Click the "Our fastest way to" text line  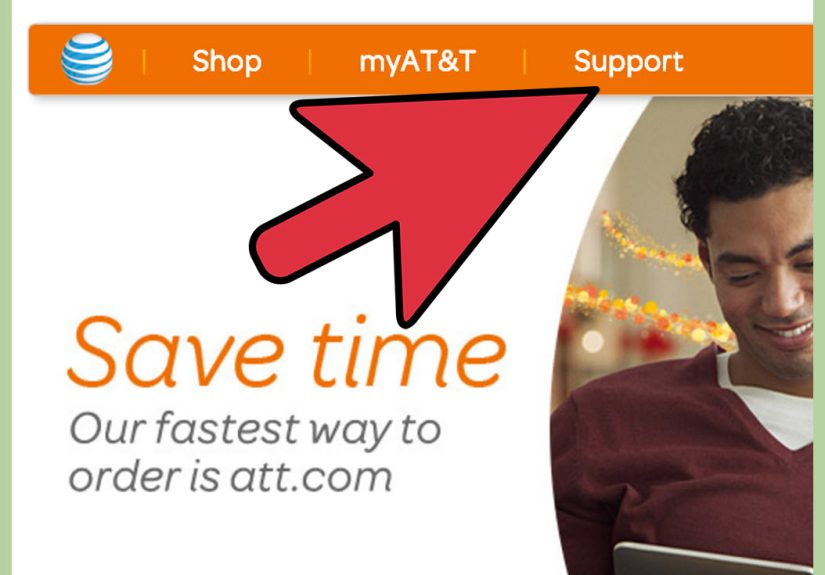(x=255, y=430)
